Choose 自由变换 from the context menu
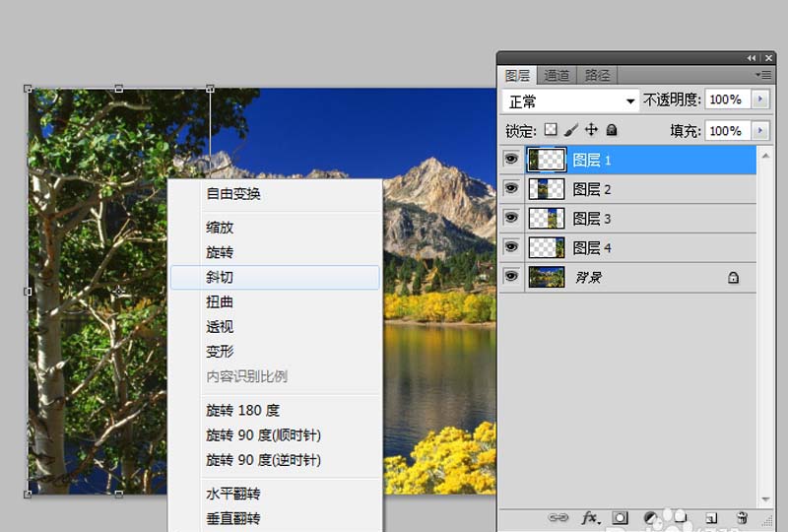Image resolution: width=788 pixels, height=532 pixels. [x=275, y=194]
